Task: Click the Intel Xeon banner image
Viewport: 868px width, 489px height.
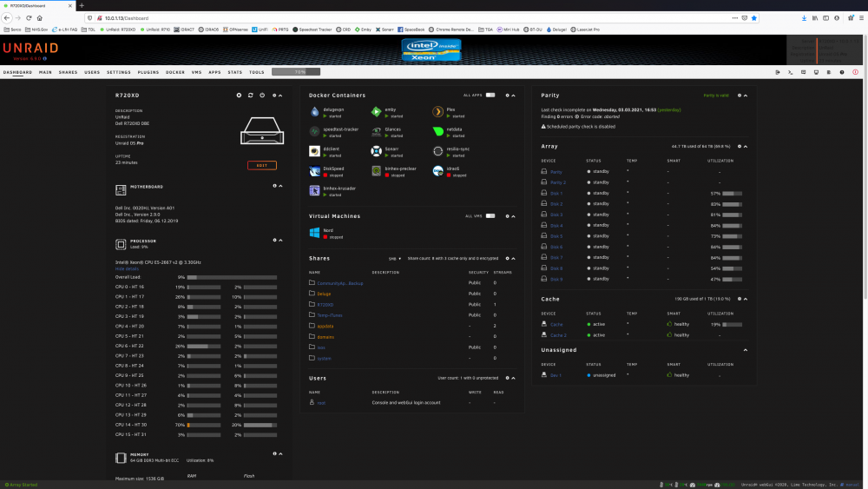Action: pos(431,50)
